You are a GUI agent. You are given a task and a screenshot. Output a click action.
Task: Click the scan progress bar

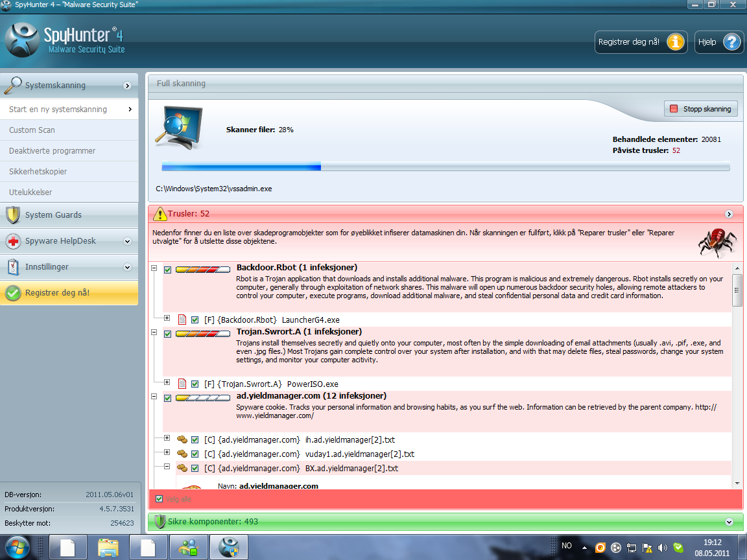click(x=446, y=166)
